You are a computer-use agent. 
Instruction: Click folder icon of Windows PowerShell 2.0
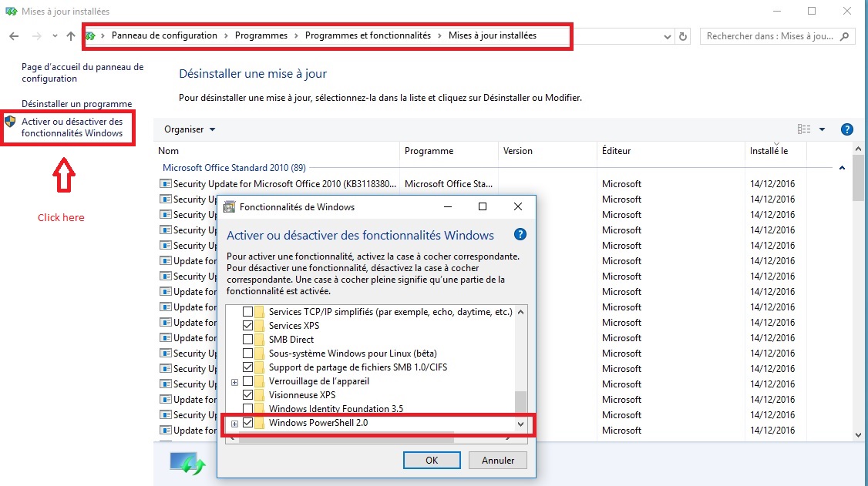coord(259,422)
